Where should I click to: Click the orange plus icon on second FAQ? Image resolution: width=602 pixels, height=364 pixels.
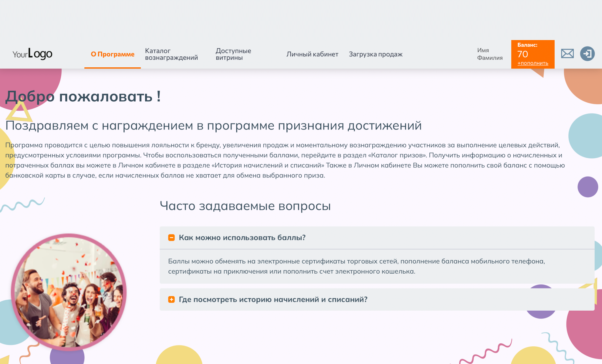coord(171,300)
